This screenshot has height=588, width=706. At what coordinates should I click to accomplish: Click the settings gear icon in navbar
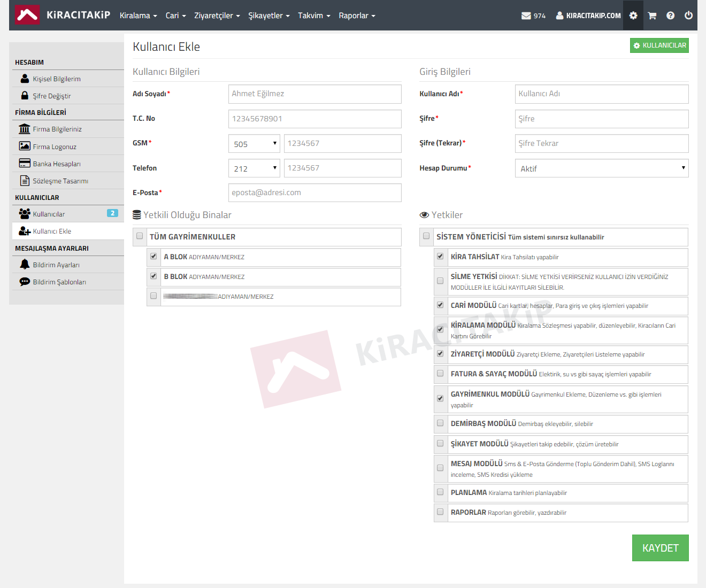pyautogui.click(x=633, y=16)
